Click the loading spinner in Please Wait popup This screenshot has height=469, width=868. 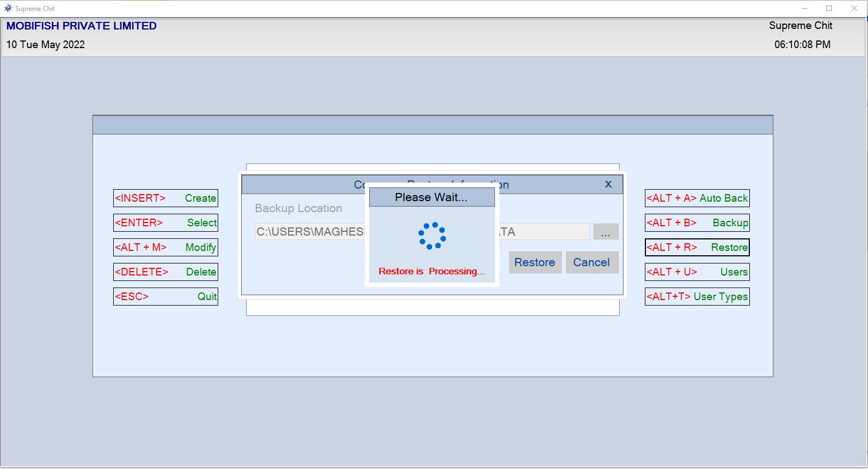click(x=432, y=236)
